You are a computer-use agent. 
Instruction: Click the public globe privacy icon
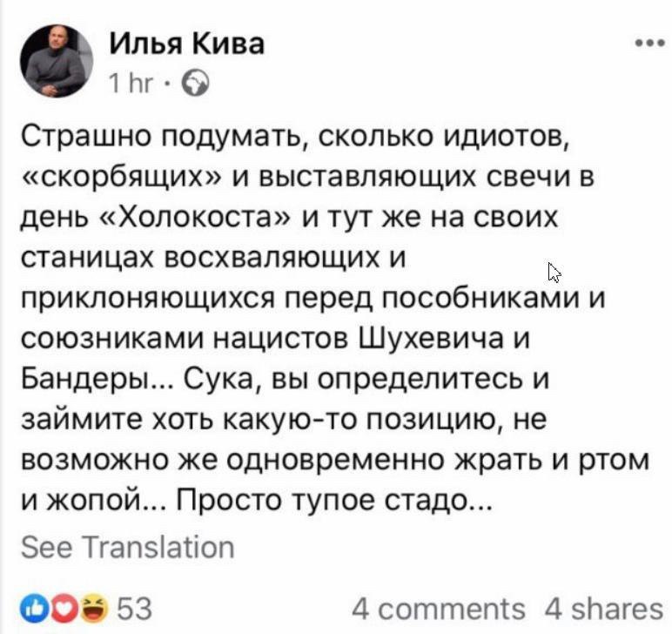[x=198, y=83]
